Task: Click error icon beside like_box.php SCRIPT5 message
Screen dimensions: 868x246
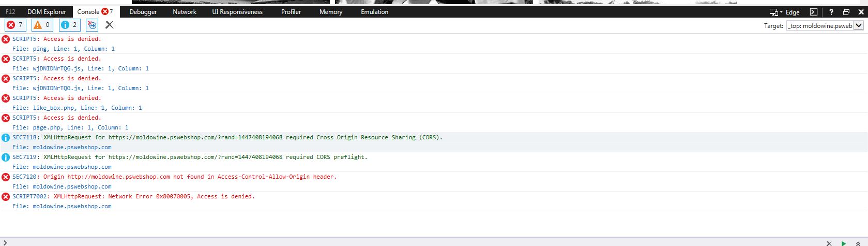Action: click(6, 98)
